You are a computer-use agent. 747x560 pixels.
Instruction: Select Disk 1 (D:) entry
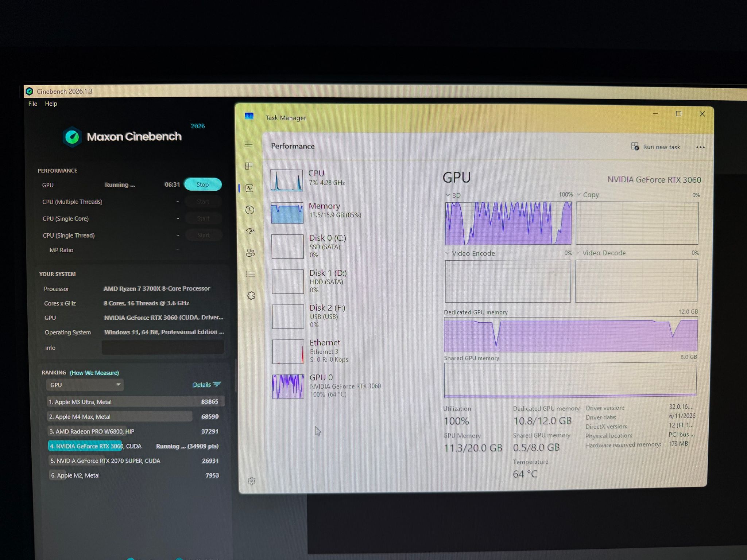(x=328, y=281)
